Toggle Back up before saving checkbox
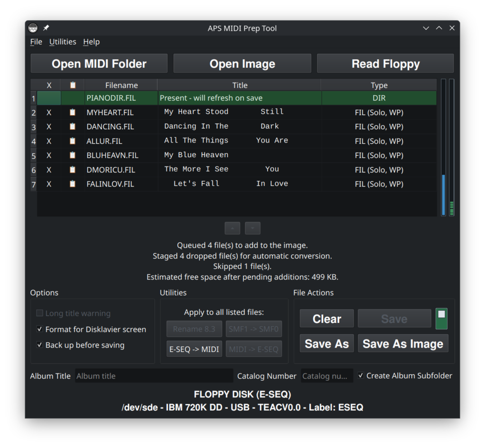This screenshot has height=448, width=485. pos(40,345)
